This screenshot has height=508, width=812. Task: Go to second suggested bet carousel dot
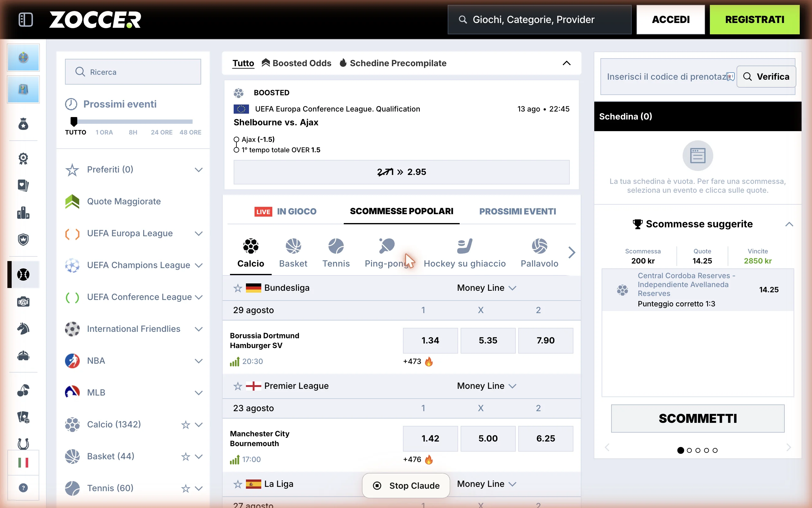pos(689,450)
